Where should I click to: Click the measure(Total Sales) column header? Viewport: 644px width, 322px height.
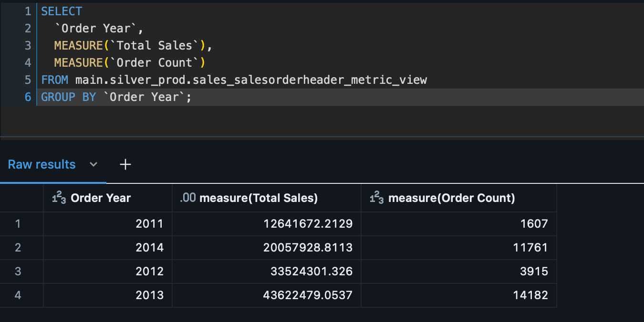tap(258, 199)
